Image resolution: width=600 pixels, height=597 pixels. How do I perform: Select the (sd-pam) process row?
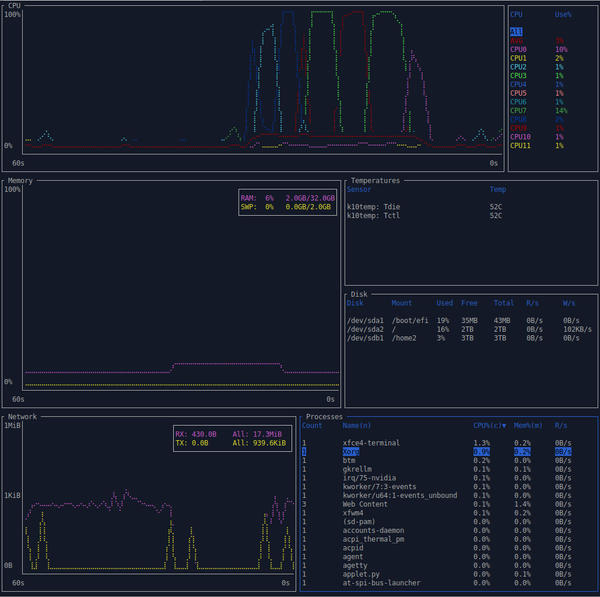coord(437,522)
